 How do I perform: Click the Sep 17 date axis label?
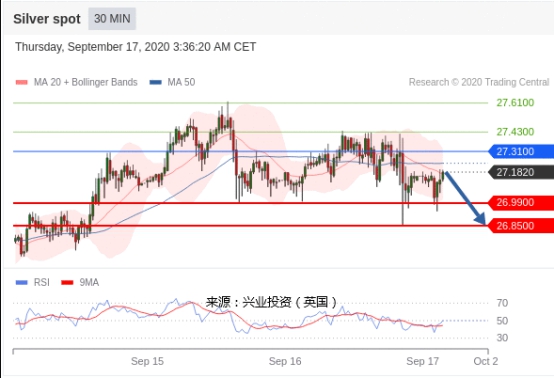point(423,361)
